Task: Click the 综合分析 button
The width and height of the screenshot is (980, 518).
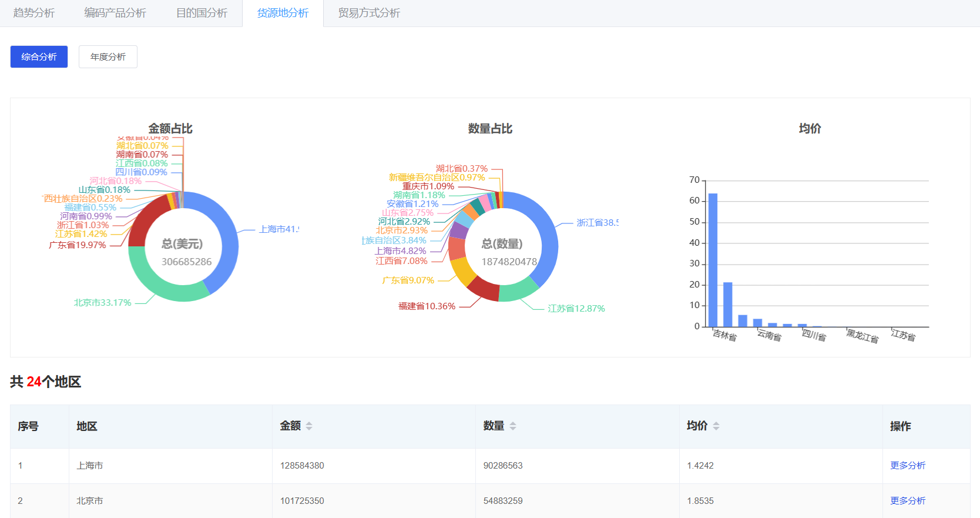Action: 39,56
